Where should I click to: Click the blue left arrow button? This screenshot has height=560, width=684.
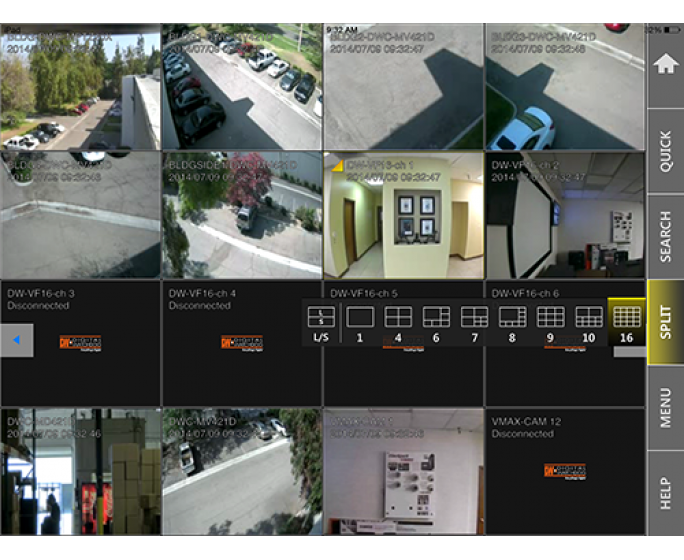point(17,340)
